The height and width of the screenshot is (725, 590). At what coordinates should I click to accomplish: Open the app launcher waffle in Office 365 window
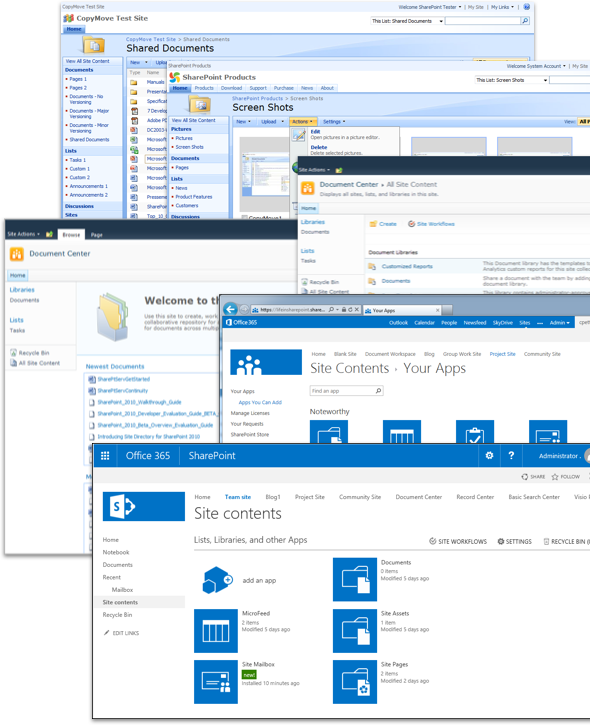pos(105,455)
